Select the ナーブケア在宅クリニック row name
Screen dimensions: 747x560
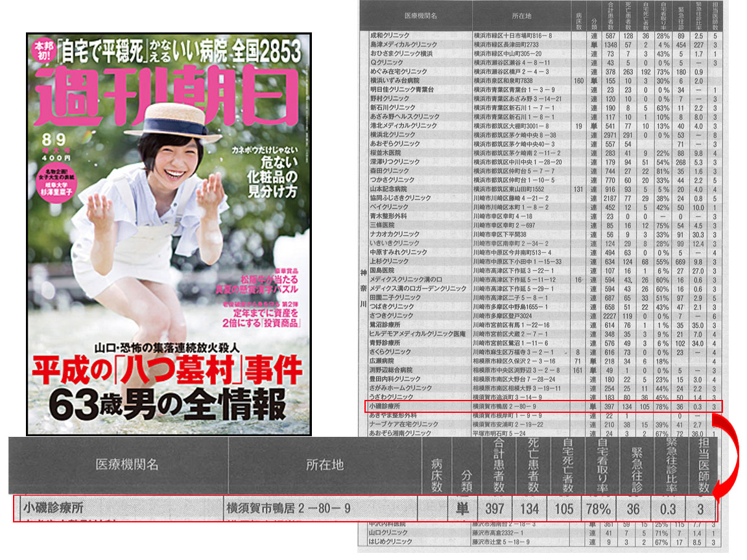point(404,425)
